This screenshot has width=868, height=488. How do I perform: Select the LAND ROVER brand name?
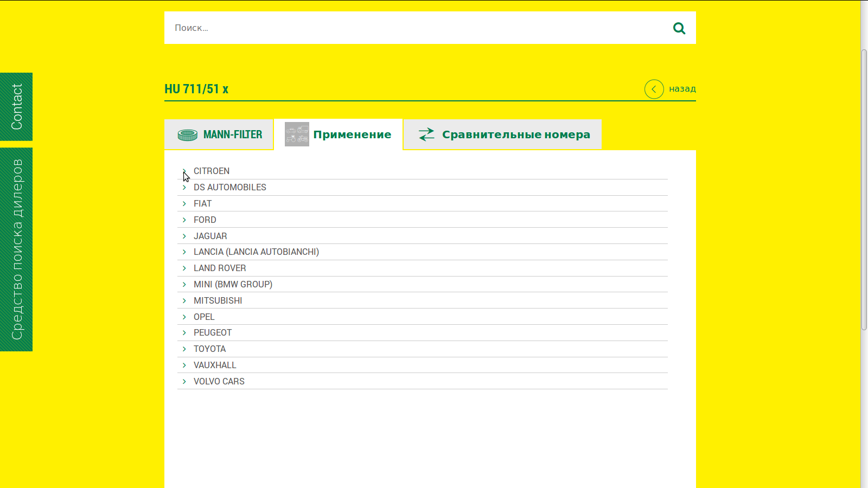pos(220,268)
